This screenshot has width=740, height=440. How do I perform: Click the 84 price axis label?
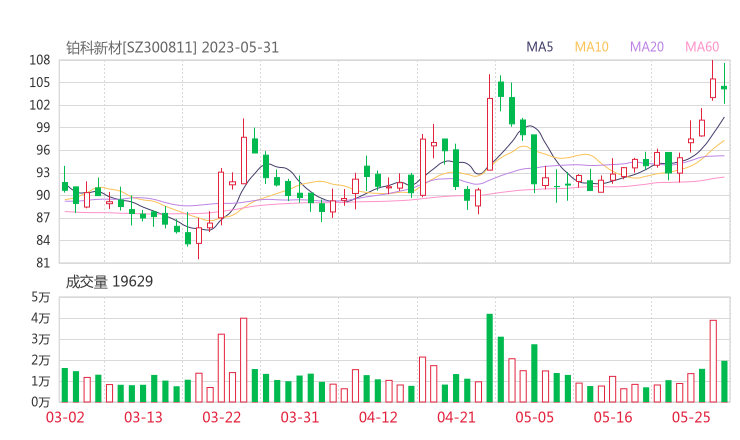(43, 240)
